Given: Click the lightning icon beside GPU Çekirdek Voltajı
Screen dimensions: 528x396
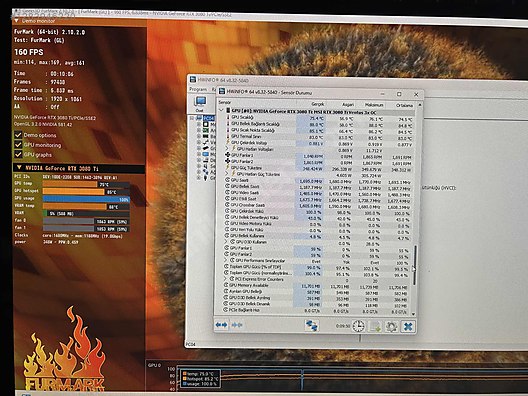Looking at the screenshot, I should (x=228, y=143).
